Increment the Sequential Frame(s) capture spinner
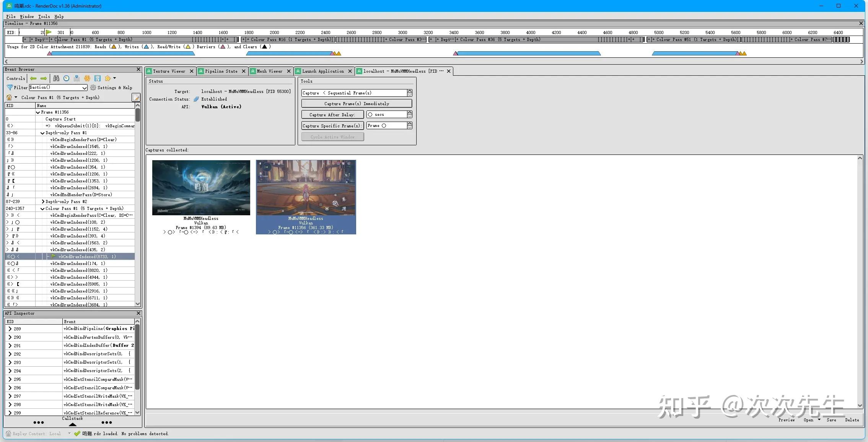Screen dimensions: 868x442 point(410,91)
